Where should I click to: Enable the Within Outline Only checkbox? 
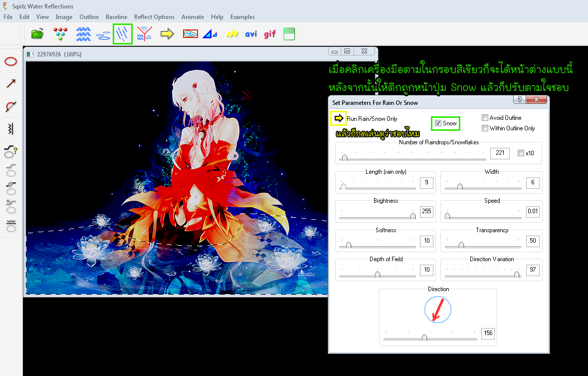[485, 128]
